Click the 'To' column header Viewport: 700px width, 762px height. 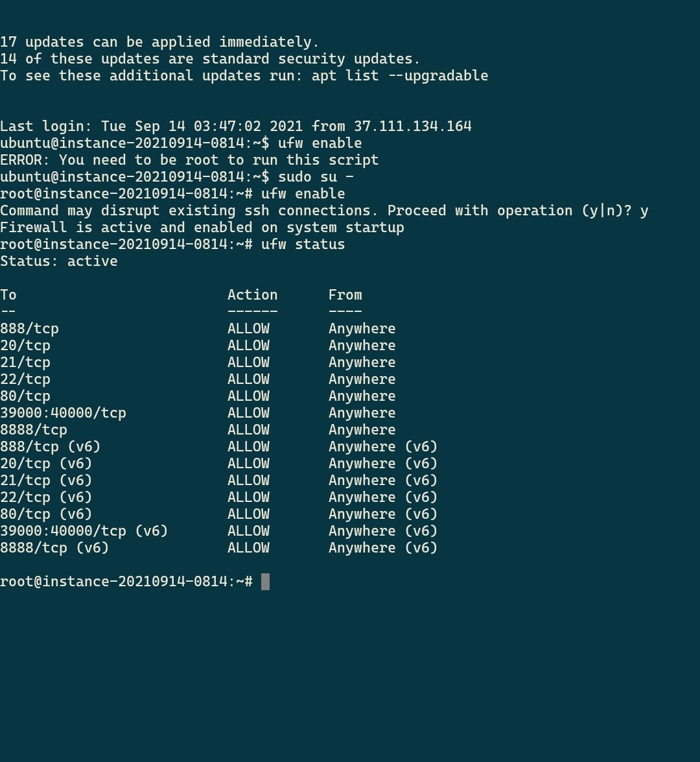(8, 295)
